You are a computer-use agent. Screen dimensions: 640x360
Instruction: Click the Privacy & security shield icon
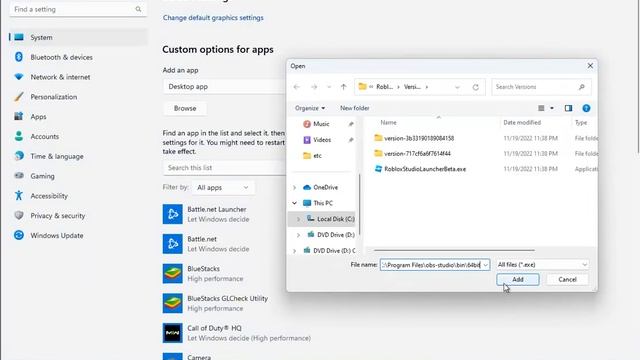tap(19, 215)
